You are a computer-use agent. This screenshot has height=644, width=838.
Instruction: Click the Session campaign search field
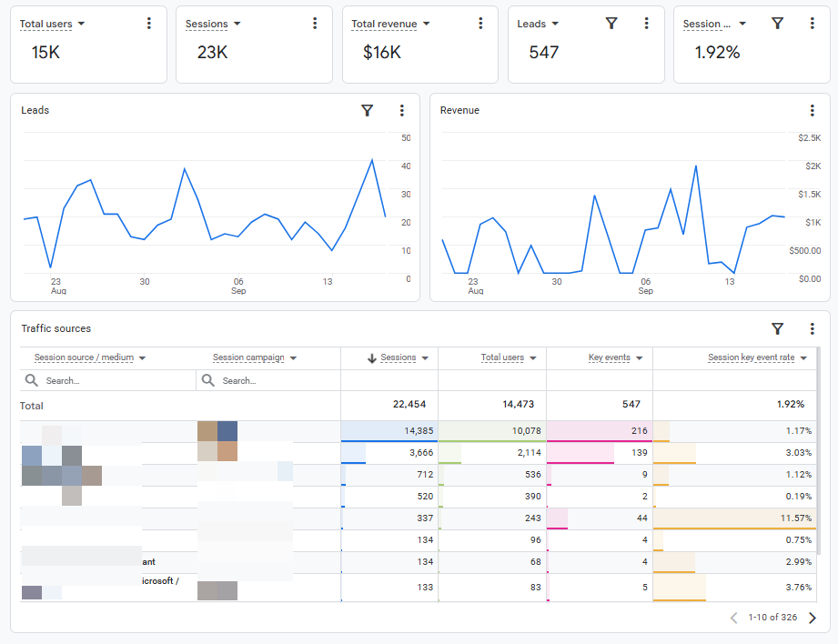click(x=268, y=380)
